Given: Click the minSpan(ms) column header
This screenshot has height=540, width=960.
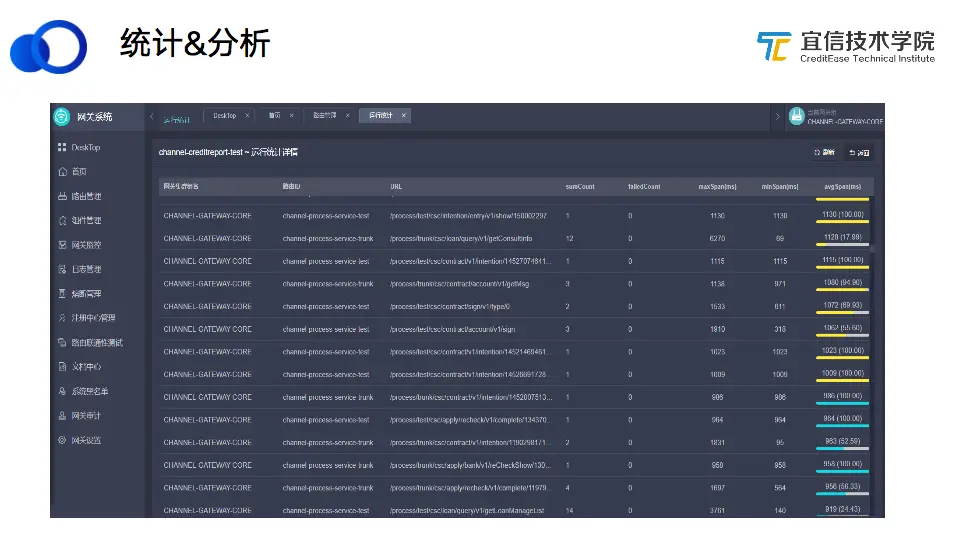Looking at the screenshot, I should click(x=780, y=187).
